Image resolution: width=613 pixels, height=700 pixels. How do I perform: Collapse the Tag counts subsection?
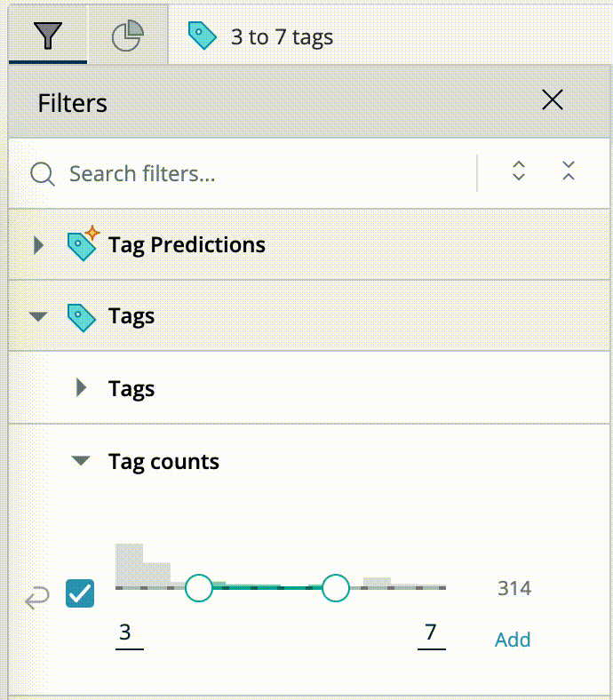click(x=82, y=461)
